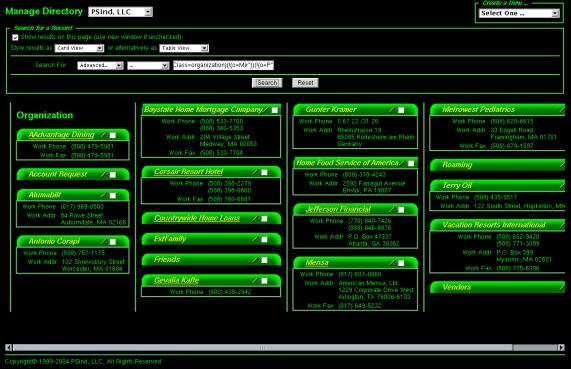Tick the AAdvantage Dining card checkbox
571x369 pixels.
113,135
